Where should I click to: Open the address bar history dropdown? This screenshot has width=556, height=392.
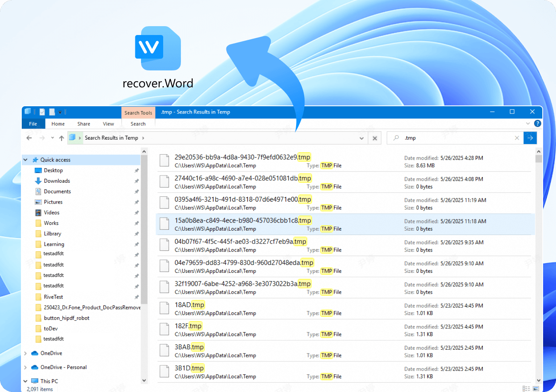[x=361, y=138]
